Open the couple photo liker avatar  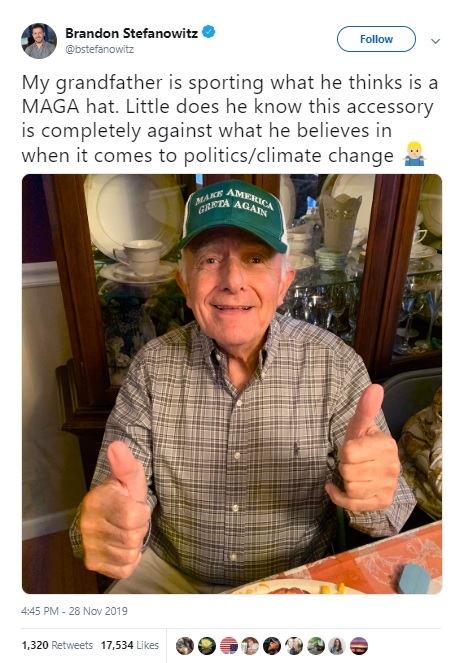[x=294, y=646]
